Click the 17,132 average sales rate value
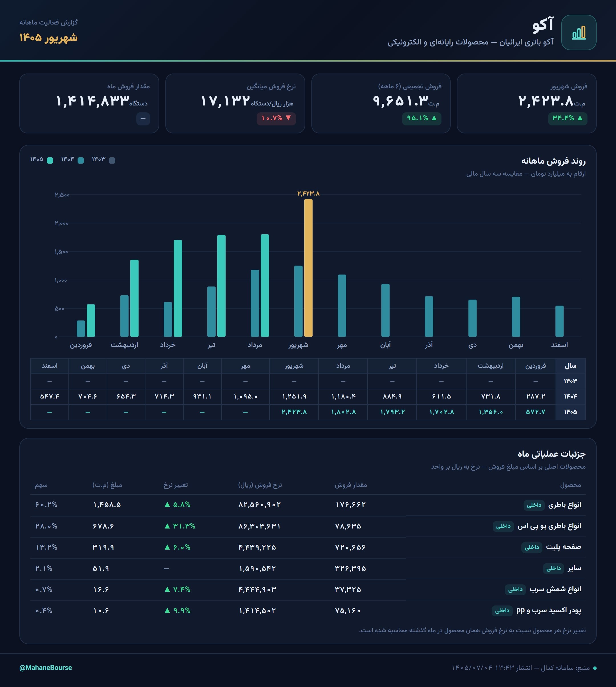 point(225,101)
